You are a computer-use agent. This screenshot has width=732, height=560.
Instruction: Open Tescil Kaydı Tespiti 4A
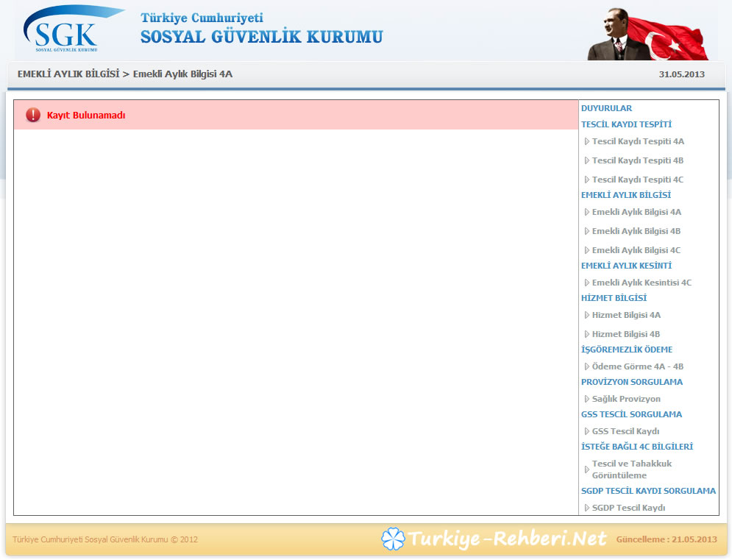click(638, 141)
